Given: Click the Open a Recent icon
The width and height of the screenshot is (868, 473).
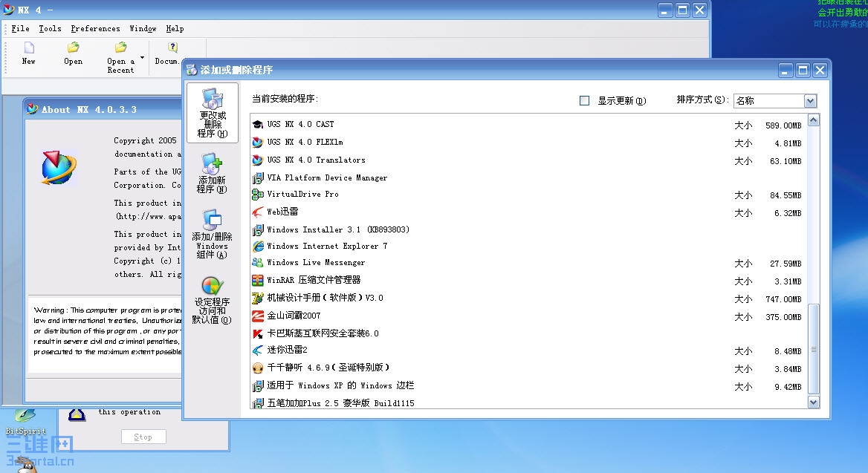Looking at the screenshot, I should tap(120, 48).
